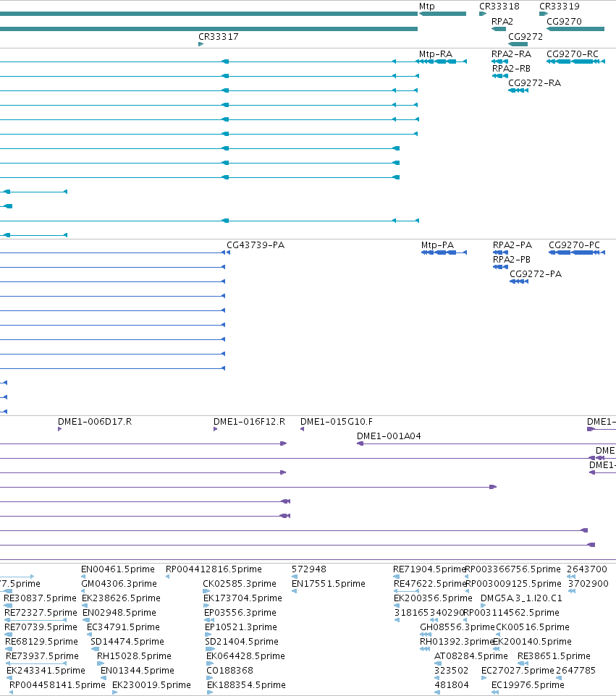Image resolution: width=616 pixels, height=696 pixels.
Task: Click the DME1-001A04 feature label
Action: [x=389, y=436]
